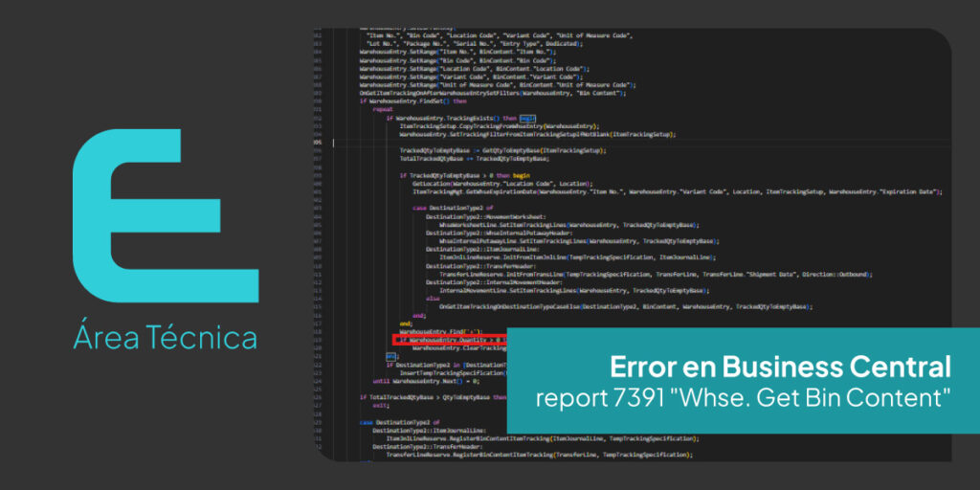Viewport: 980px width, 490px height.
Task: Click the OnGetItemTrackingOnAfterWarehouseEntrySetFilters line
Action: click(x=493, y=93)
